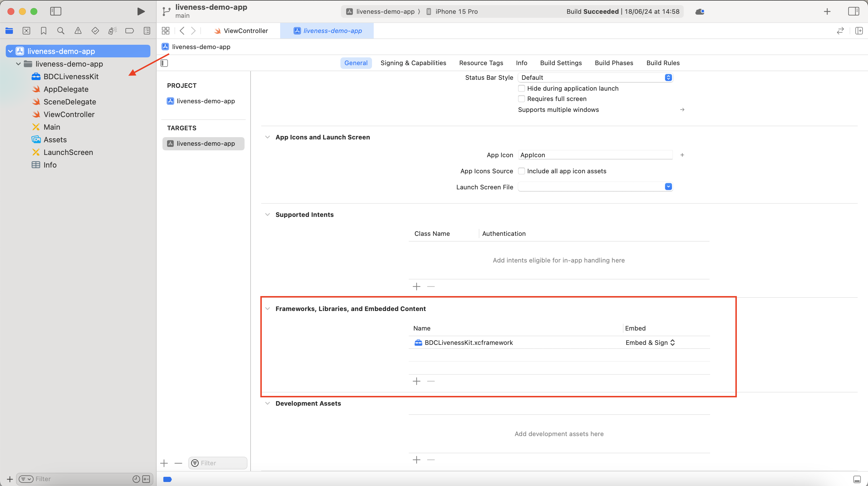Toggle the debug area at bottom right
The width and height of the screenshot is (868, 486).
tap(857, 479)
